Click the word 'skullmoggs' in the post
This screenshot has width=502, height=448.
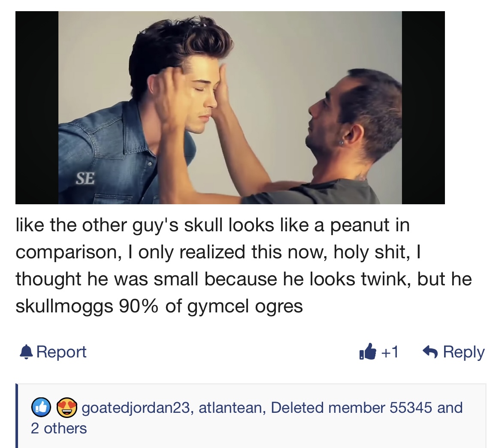click(x=64, y=306)
